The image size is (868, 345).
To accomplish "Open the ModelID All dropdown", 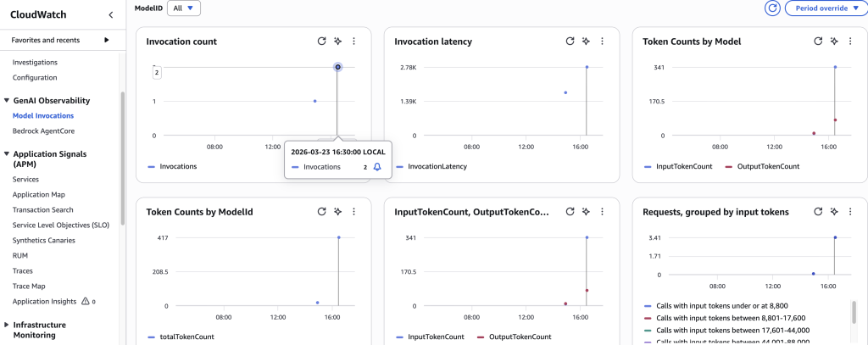I will [184, 8].
